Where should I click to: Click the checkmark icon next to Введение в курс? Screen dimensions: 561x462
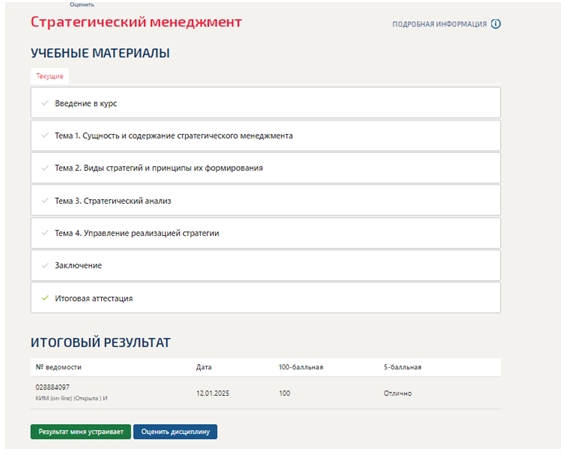tap(45, 103)
